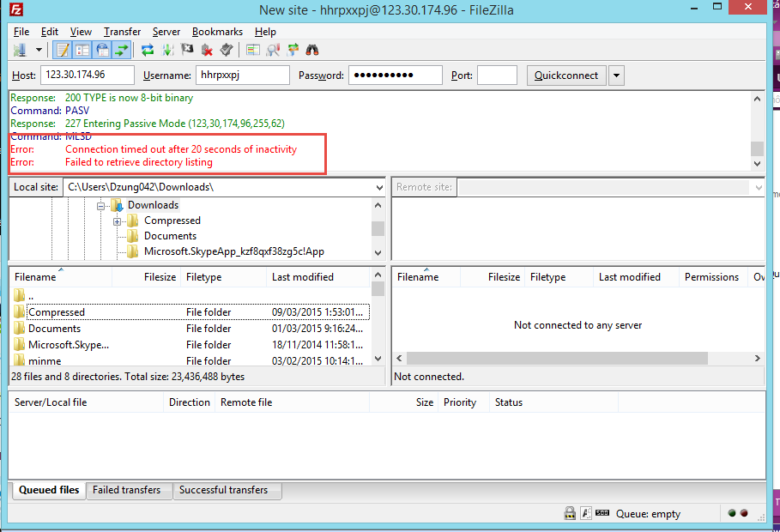Sort local list by Filesize column
The width and height of the screenshot is (780, 532).
(x=146, y=277)
